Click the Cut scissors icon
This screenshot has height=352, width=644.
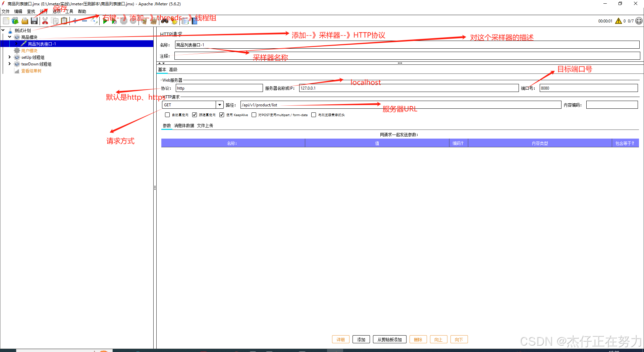coord(45,21)
